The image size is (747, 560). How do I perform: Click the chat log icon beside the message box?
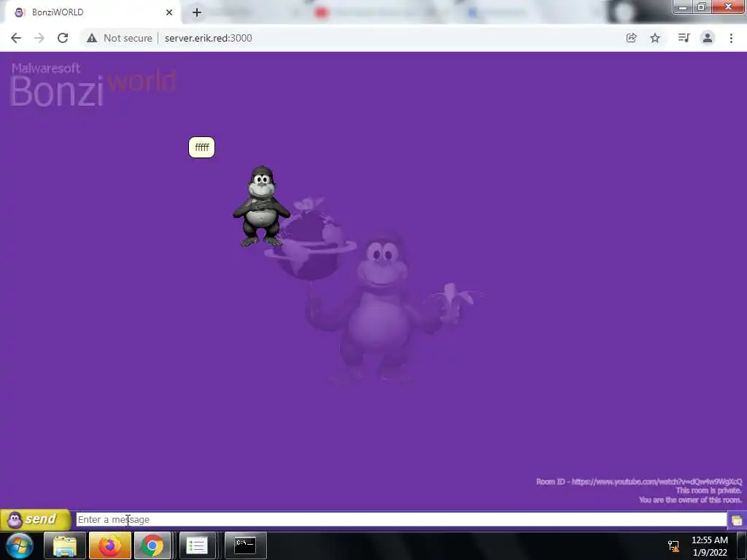(x=737, y=520)
